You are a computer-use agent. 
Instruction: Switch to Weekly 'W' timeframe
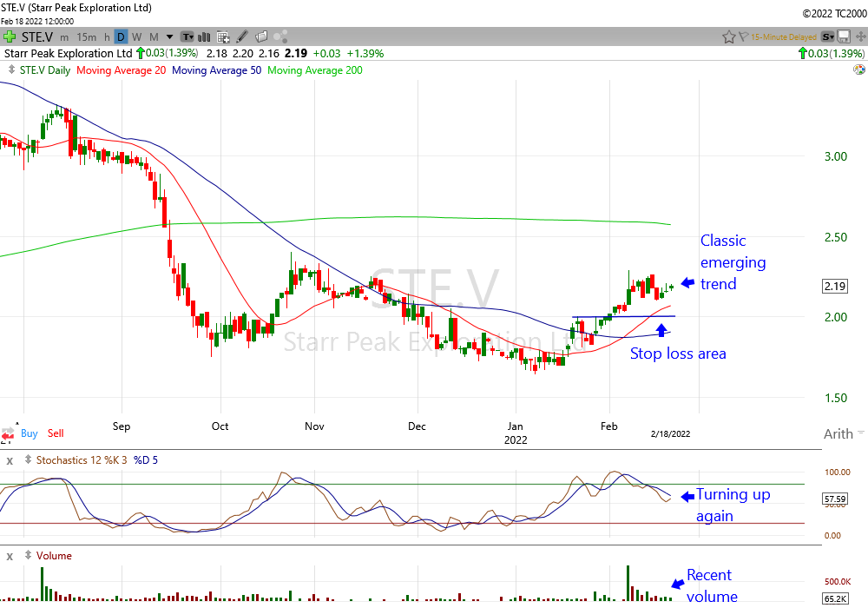(137, 37)
